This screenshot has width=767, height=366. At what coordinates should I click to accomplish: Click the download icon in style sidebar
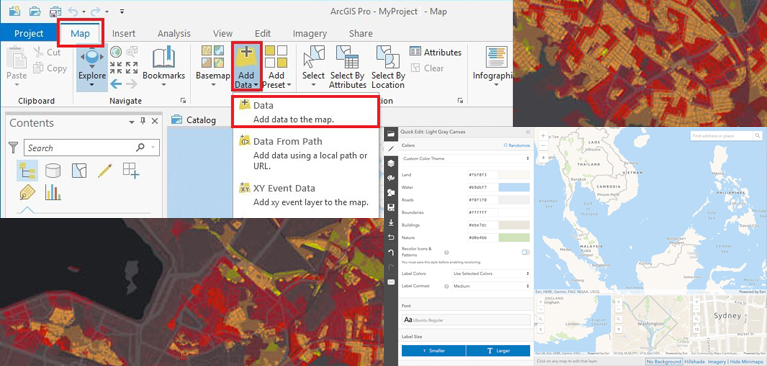[x=391, y=223]
